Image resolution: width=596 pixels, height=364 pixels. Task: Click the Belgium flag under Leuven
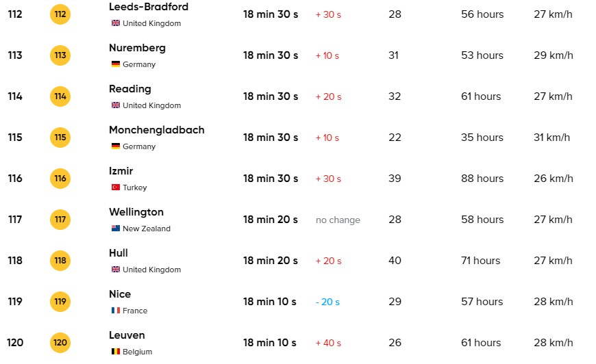116,352
